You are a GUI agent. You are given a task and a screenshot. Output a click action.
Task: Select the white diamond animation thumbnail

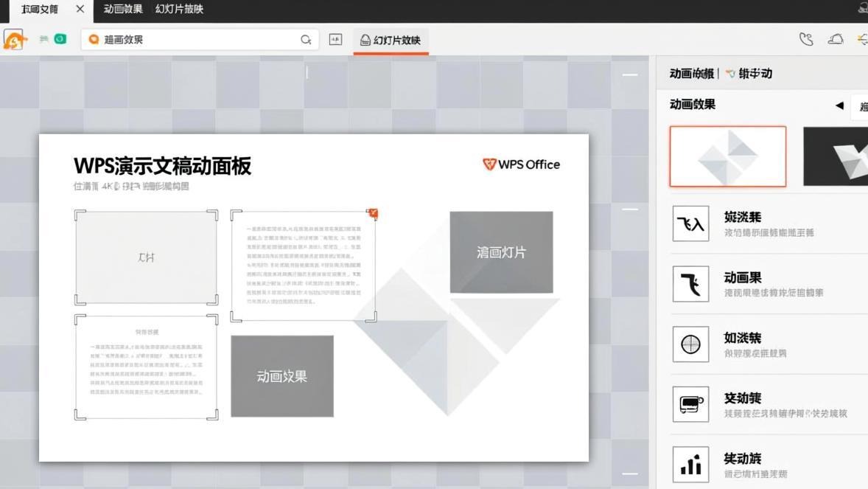click(727, 156)
